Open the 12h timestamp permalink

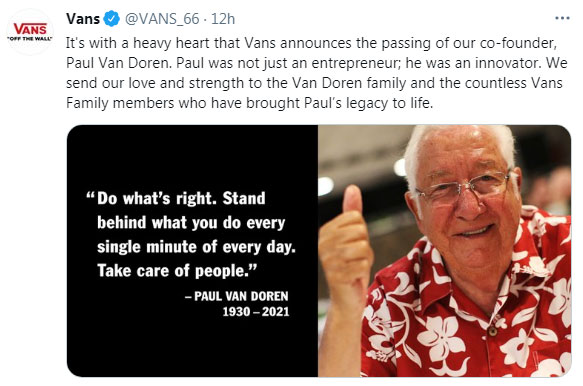click(x=223, y=19)
